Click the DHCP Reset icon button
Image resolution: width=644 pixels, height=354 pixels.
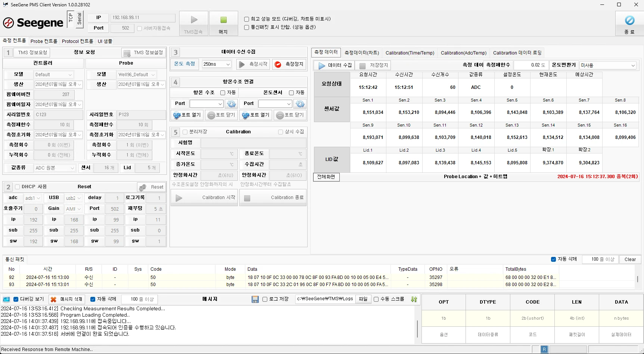(x=143, y=187)
